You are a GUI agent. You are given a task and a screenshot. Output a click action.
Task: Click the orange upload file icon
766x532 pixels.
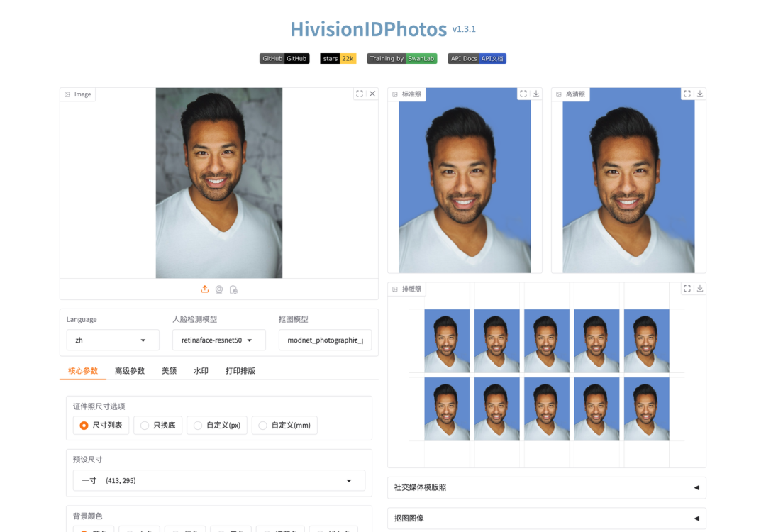pyautogui.click(x=205, y=289)
